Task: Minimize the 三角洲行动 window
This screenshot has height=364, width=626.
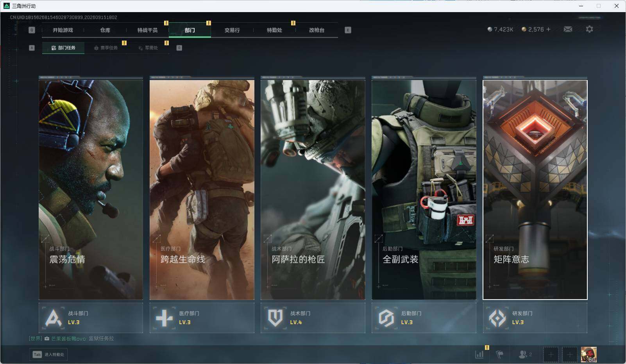Action: [x=581, y=6]
